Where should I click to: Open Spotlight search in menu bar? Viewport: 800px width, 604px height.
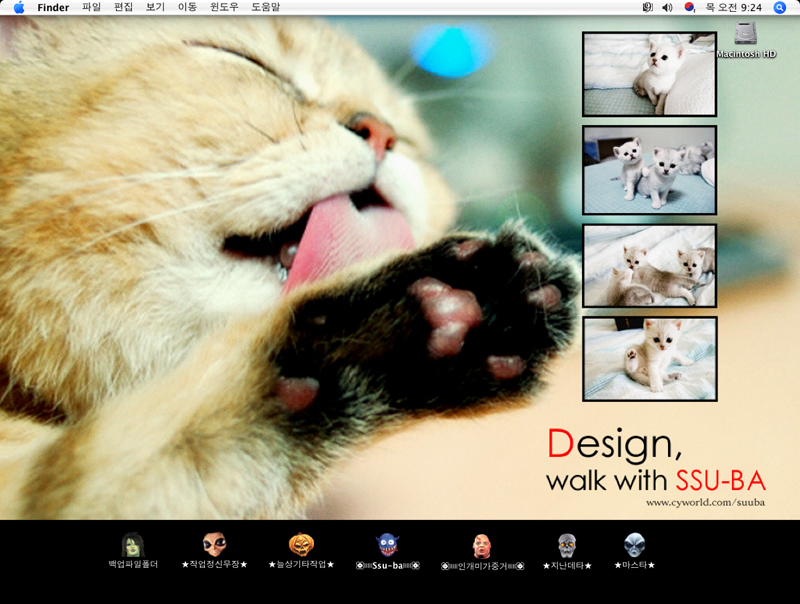coord(780,7)
